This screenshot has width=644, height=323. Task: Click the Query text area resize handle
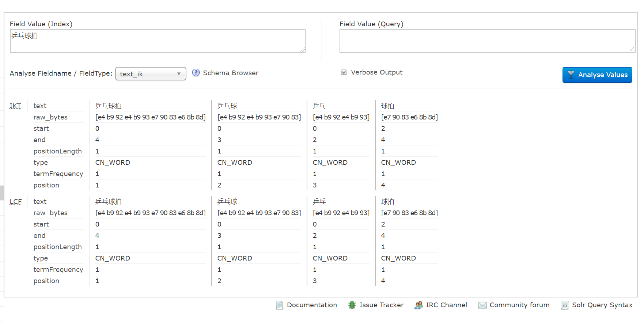tap(632, 49)
